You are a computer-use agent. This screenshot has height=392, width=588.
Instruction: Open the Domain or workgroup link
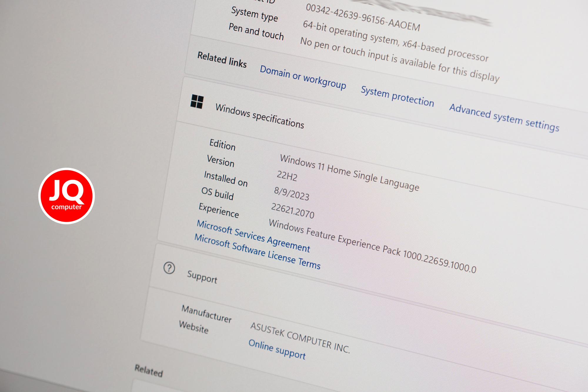(x=303, y=77)
